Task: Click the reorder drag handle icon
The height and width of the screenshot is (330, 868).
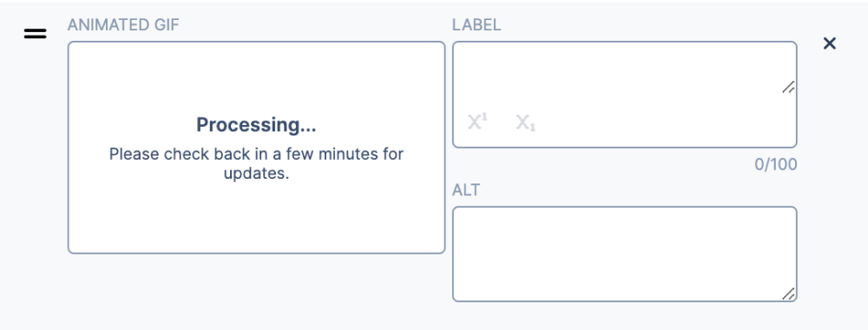Action: click(x=35, y=34)
